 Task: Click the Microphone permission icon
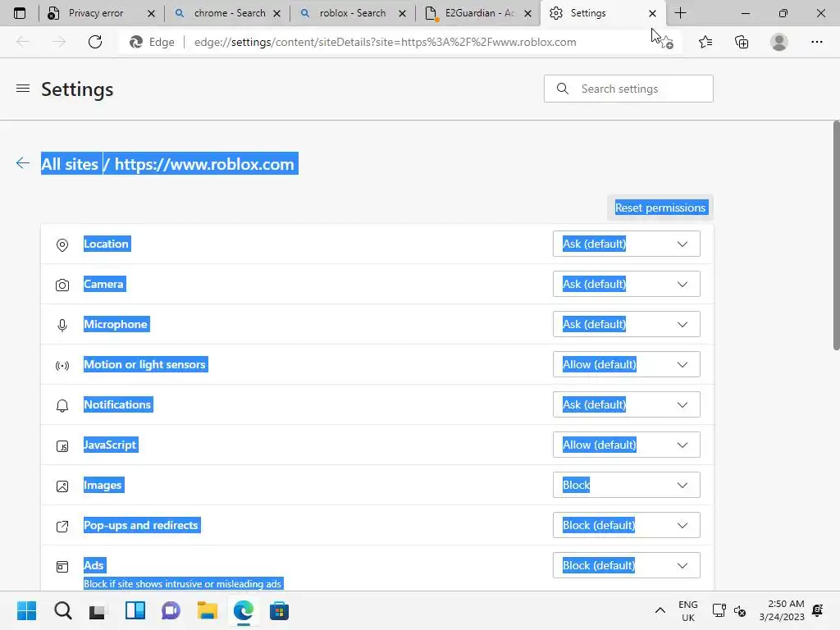[62, 325]
